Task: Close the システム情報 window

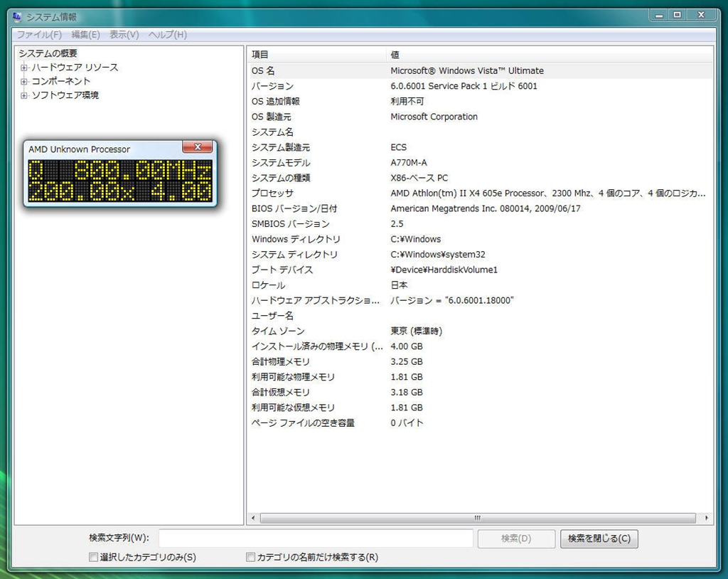Action: pos(702,16)
